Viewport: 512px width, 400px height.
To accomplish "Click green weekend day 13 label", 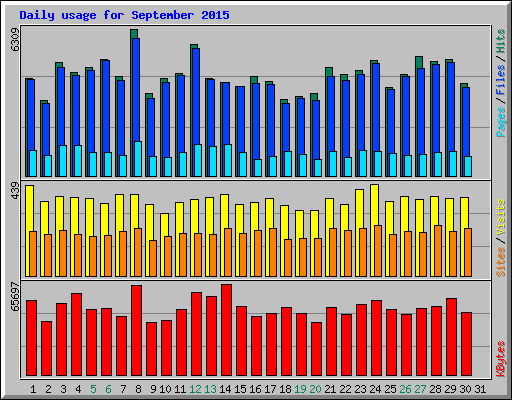I will (210, 389).
